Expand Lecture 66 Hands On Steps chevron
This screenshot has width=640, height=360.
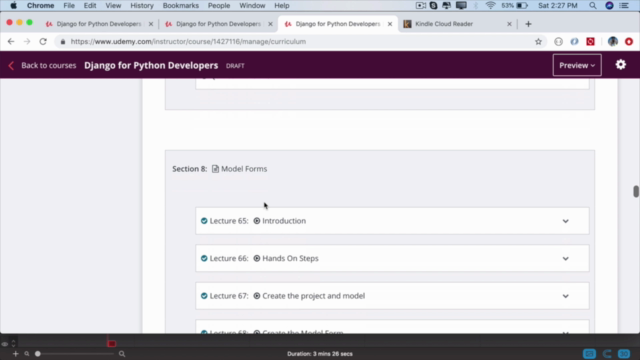(565, 259)
